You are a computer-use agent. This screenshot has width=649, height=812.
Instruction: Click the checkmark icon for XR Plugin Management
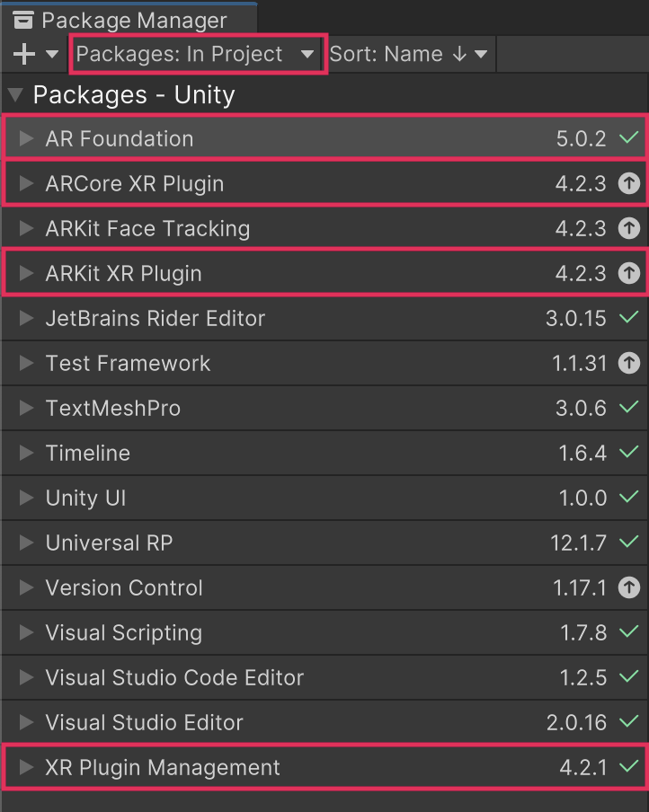click(629, 768)
